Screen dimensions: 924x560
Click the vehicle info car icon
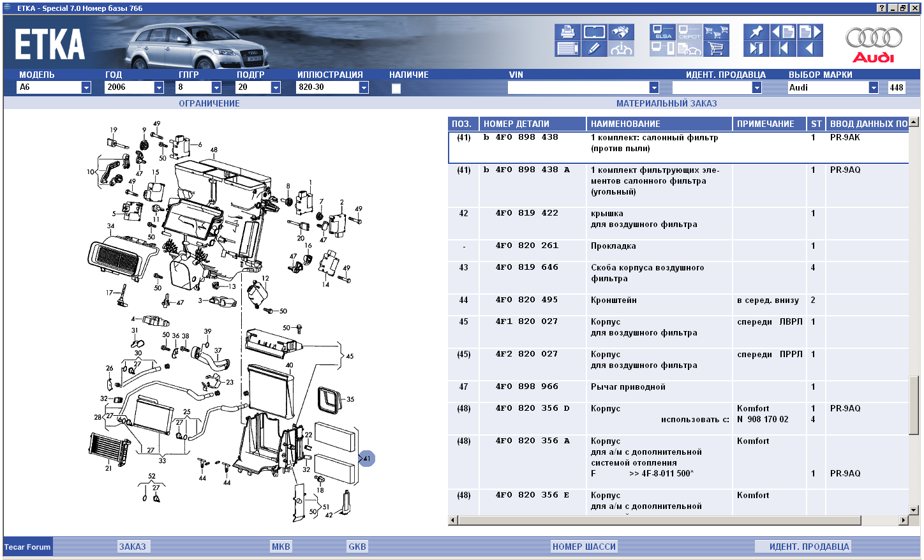[621, 48]
